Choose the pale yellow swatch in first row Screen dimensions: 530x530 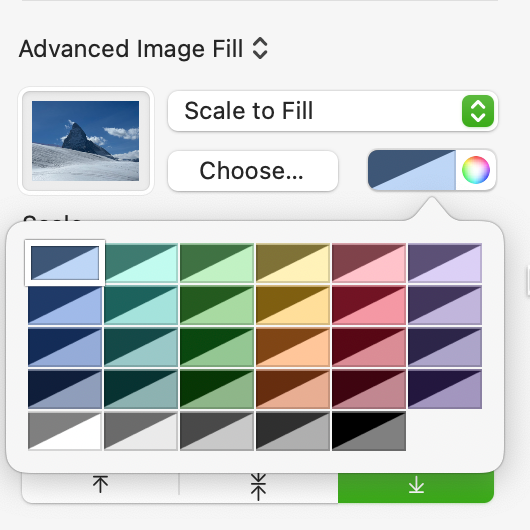pos(293,263)
